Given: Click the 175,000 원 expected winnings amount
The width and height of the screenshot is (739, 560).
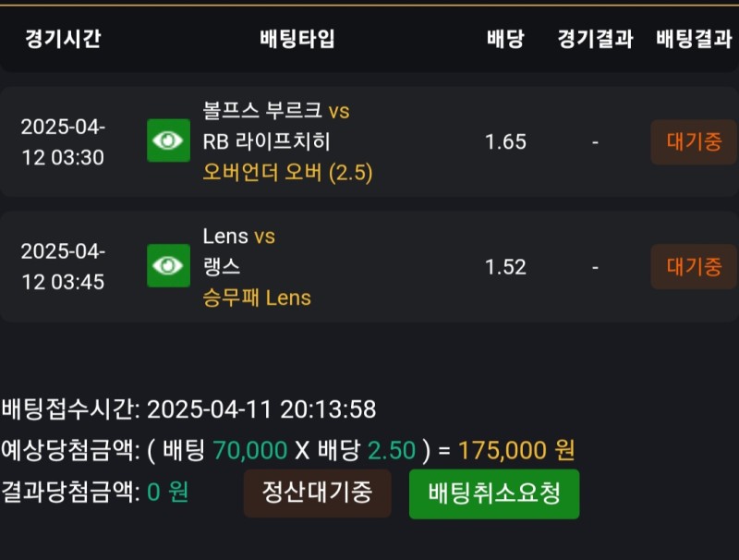Looking at the screenshot, I should (516, 450).
